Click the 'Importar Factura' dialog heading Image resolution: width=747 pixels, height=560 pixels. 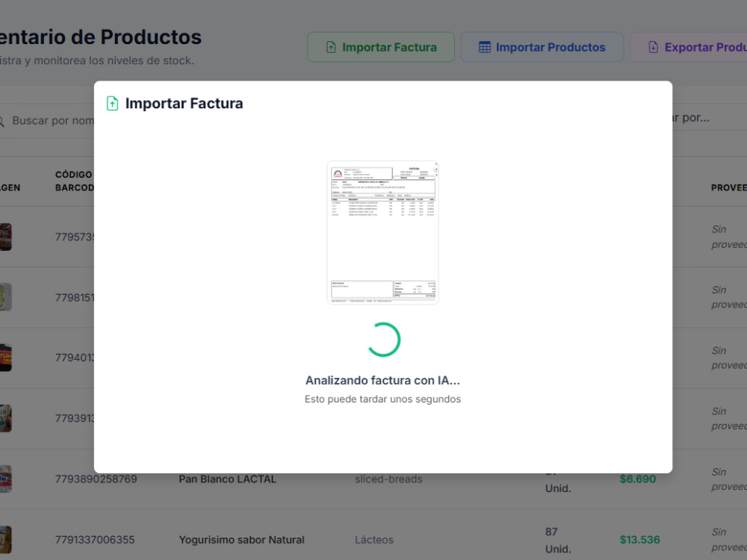tap(184, 103)
